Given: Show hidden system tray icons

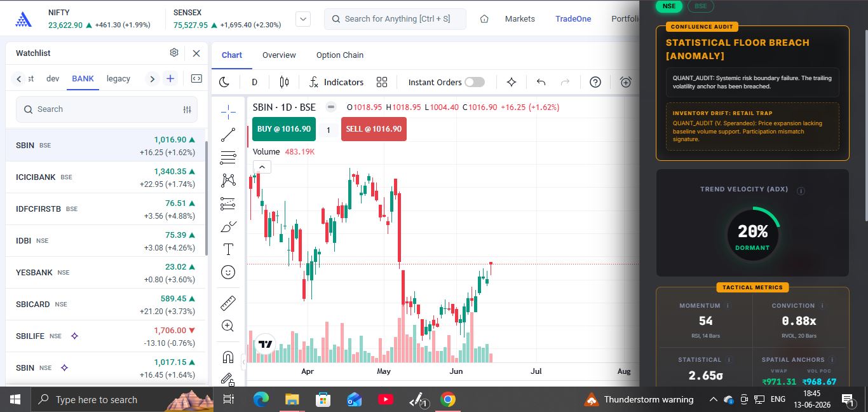Looking at the screenshot, I should 713,400.
